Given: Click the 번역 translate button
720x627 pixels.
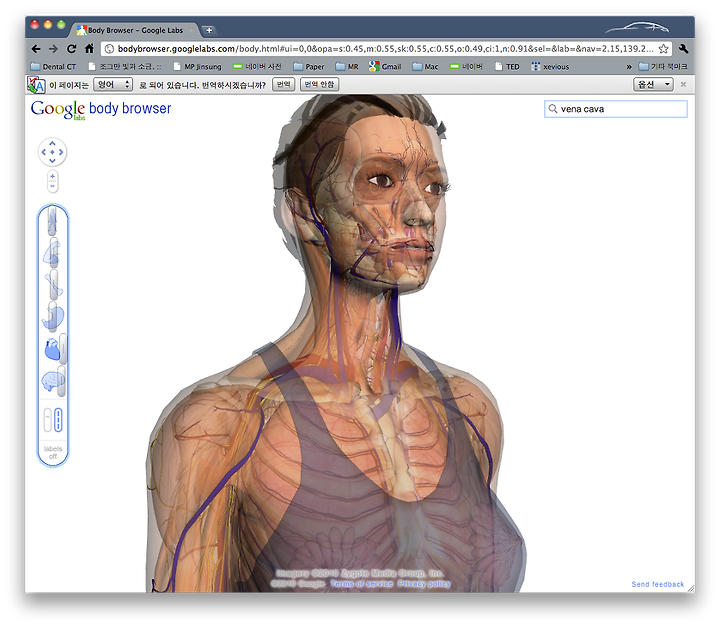Looking at the screenshot, I should (x=283, y=85).
